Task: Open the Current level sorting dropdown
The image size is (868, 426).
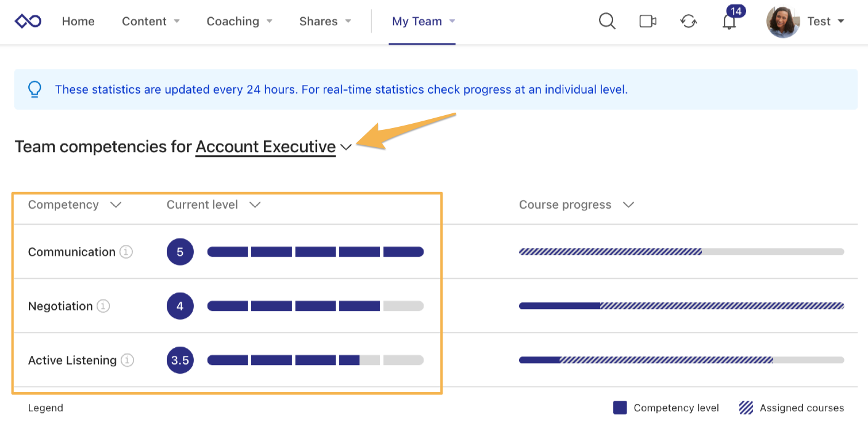Action: [255, 205]
